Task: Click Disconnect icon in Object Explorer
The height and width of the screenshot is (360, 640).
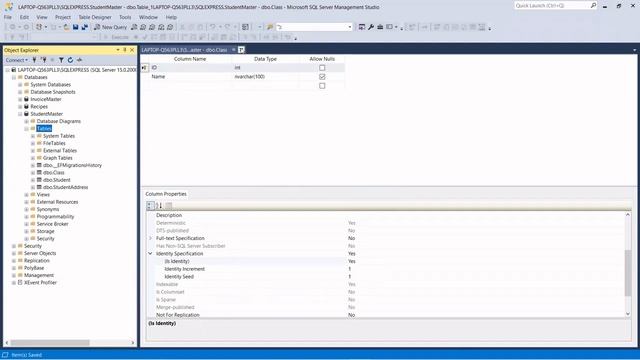Action: click(x=43, y=60)
